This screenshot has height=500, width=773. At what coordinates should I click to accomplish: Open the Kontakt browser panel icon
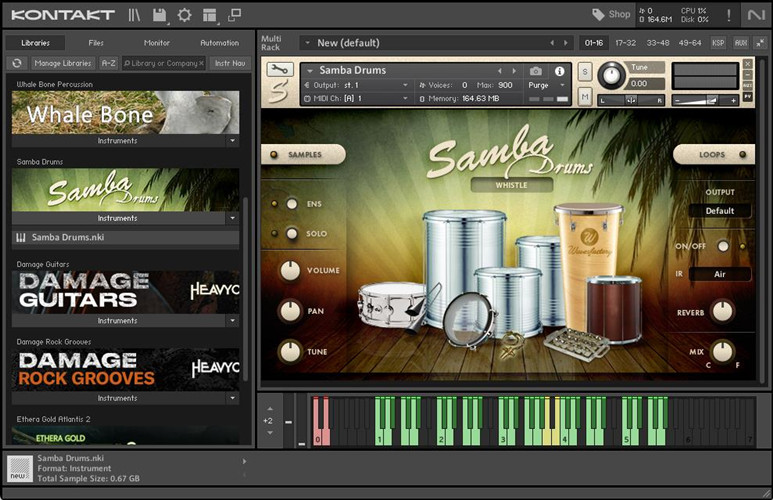click(x=135, y=15)
